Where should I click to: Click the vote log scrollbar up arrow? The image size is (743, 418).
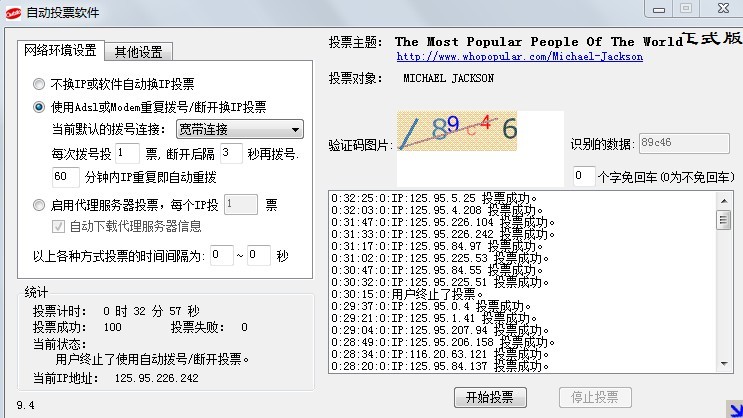coord(724,198)
